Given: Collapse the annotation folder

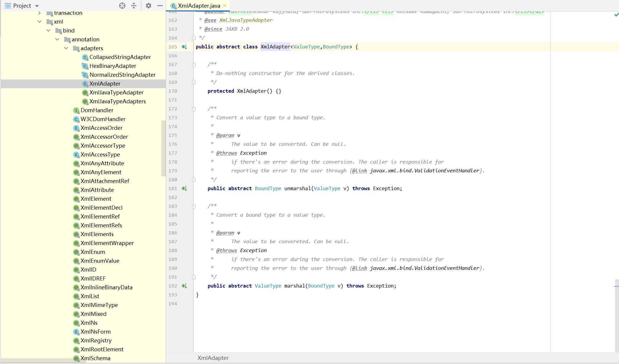Looking at the screenshot, I should tap(57, 39).
